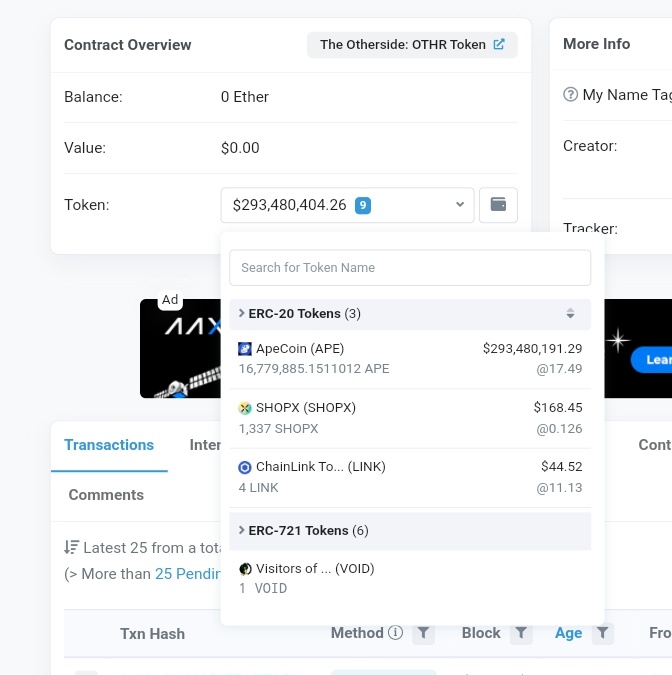The height and width of the screenshot is (675, 672).
Task: Click the Txn Hash column header
Action: click(x=152, y=634)
